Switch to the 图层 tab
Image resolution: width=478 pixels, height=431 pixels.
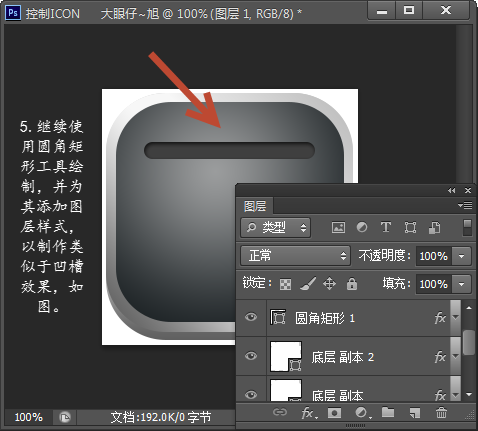point(255,206)
